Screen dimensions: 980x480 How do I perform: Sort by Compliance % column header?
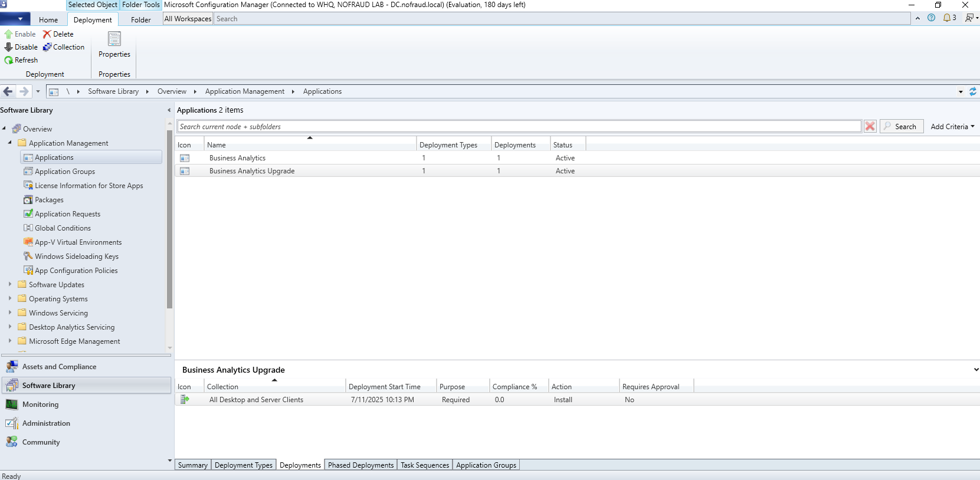[519, 387]
